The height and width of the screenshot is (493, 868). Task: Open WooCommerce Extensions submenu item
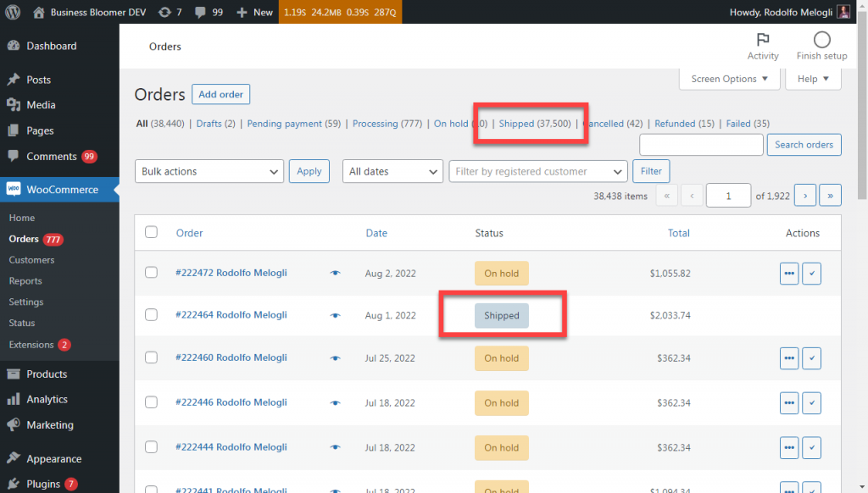[31, 345]
